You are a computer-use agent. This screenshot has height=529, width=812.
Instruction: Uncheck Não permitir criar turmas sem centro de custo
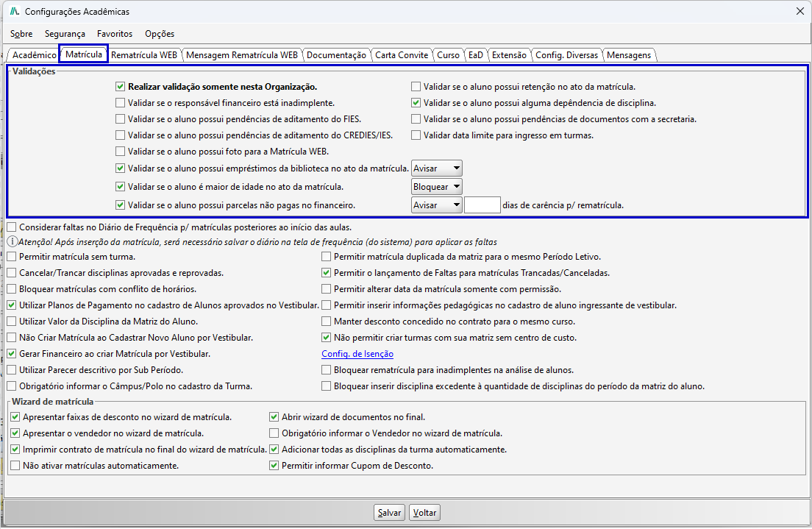pyautogui.click(x=327, y=337)
